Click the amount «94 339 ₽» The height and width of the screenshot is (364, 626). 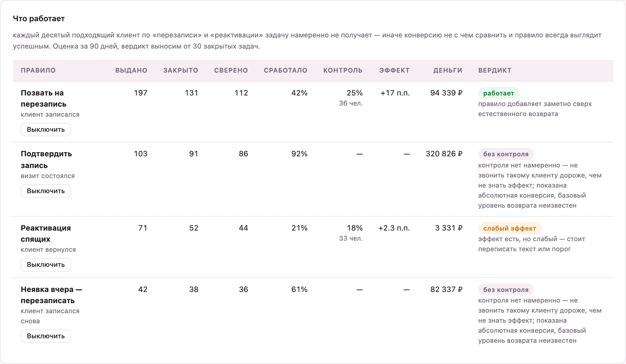446,93
